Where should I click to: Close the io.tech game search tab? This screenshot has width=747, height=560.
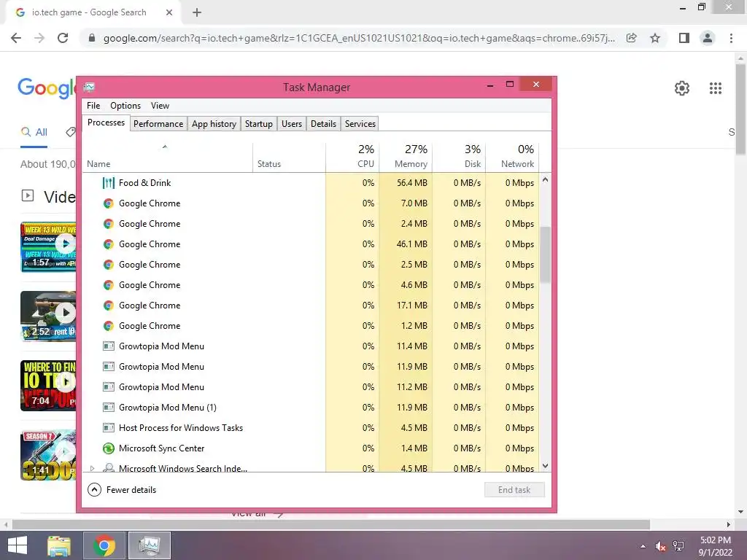point(169,13)
